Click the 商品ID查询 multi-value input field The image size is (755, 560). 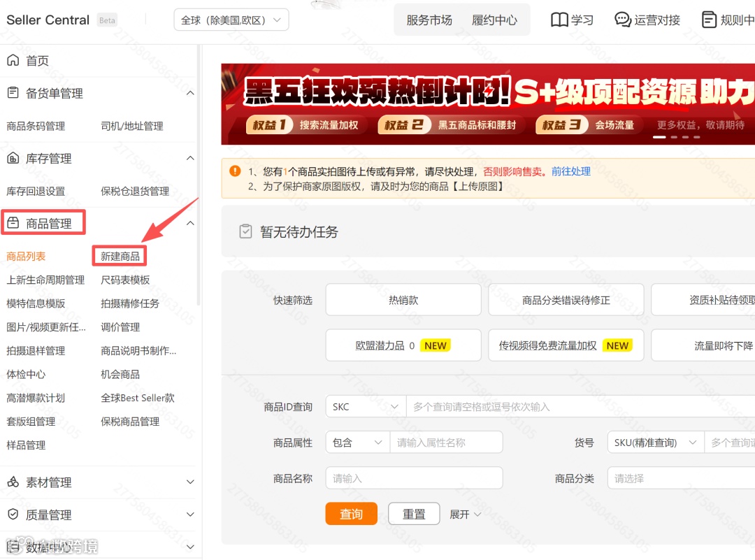coord(581,407)
